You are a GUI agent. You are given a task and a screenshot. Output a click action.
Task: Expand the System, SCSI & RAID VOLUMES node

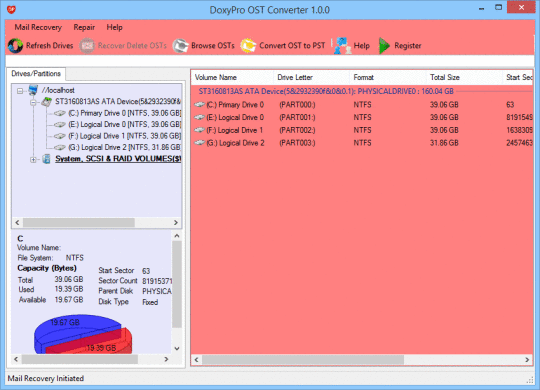pyautogui.click(x=33, y=160)
